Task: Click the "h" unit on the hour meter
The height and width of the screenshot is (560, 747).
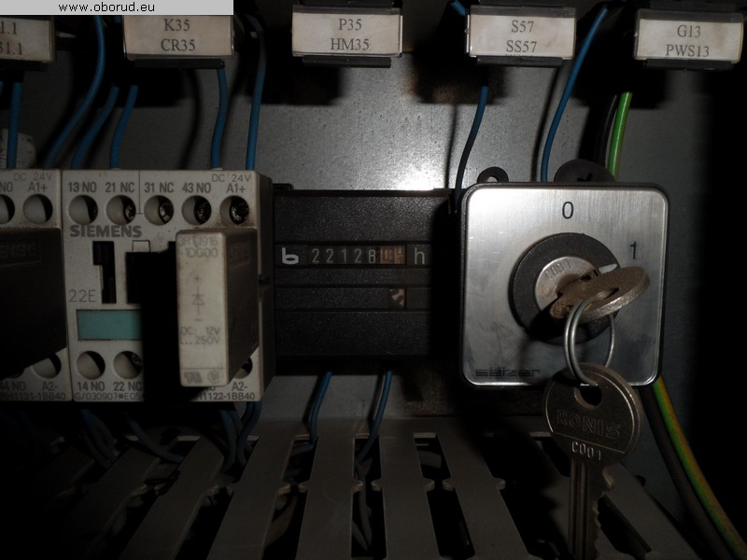Action: (419, 256)
